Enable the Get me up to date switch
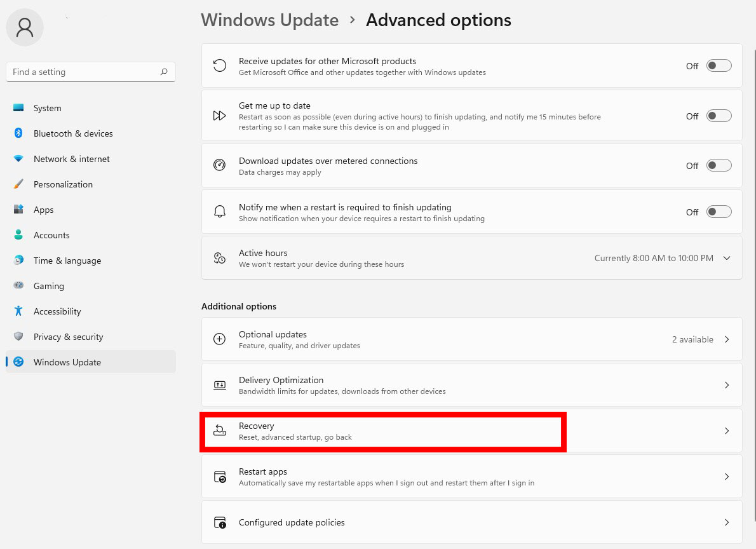The width and height of the screenshot is (756, 549). [719, 116]
